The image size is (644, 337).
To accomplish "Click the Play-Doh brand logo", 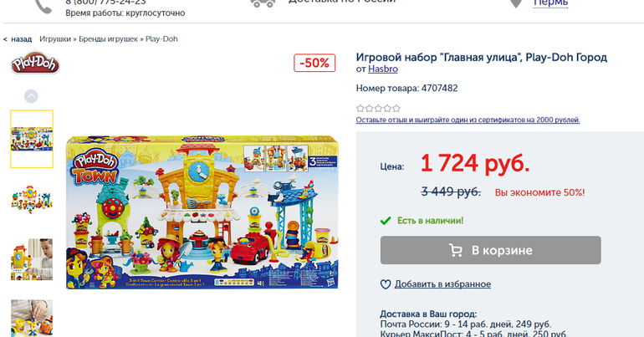I will [35, 63].
